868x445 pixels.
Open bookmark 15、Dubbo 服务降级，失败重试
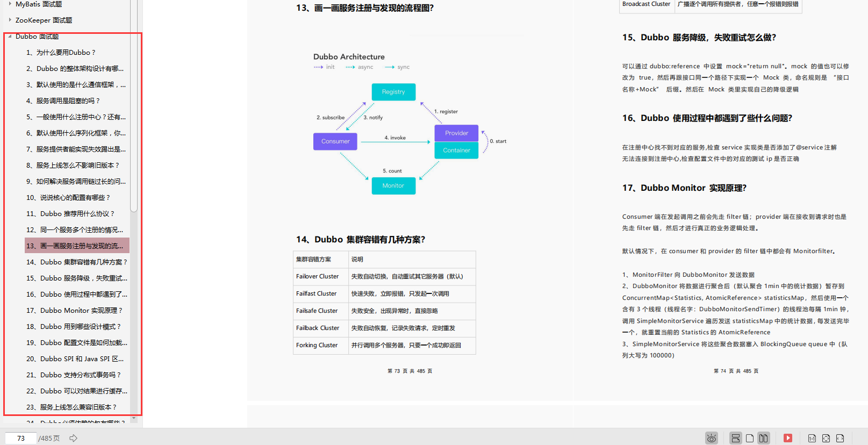[x=77, y=278]
